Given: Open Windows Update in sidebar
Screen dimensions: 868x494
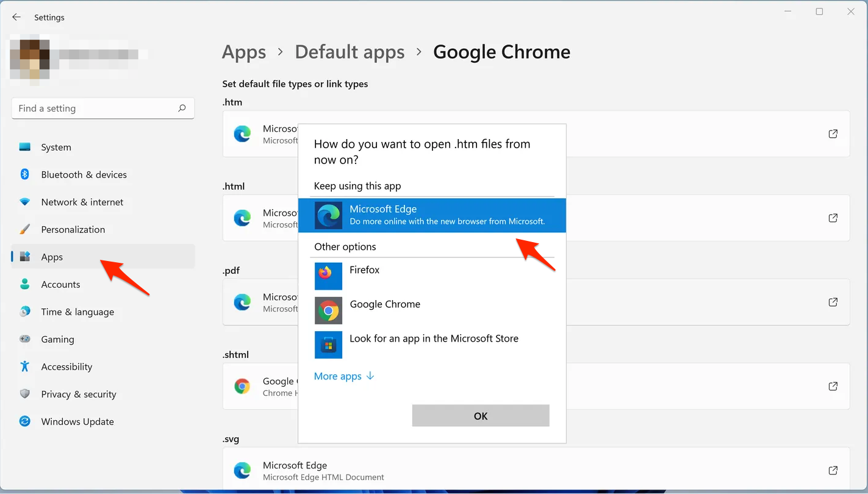Looking at the screenshot, I should pyautogui.click(x=103, y=421).
